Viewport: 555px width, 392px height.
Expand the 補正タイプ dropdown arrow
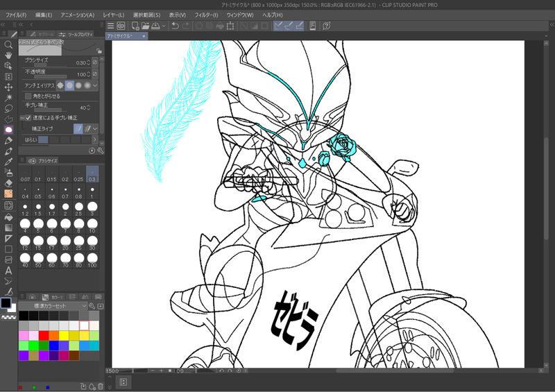(x=95, y=129)
